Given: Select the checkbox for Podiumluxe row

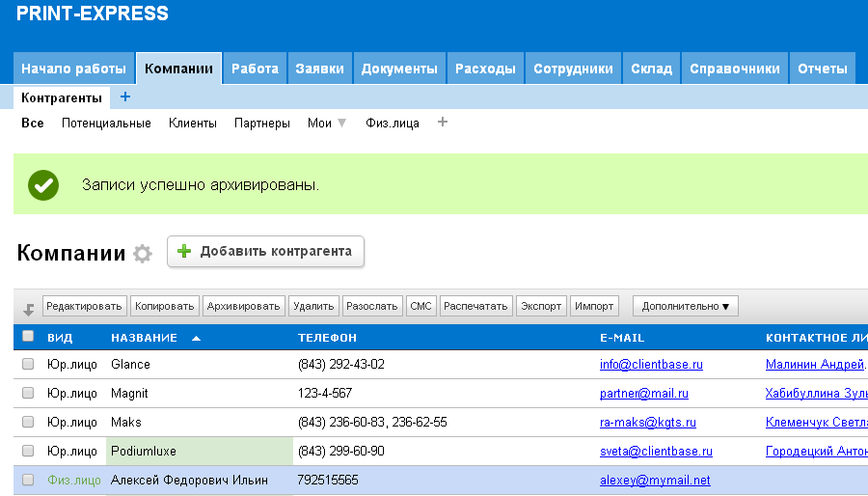Looking at the screenshot, I should [x=28, y=452].
